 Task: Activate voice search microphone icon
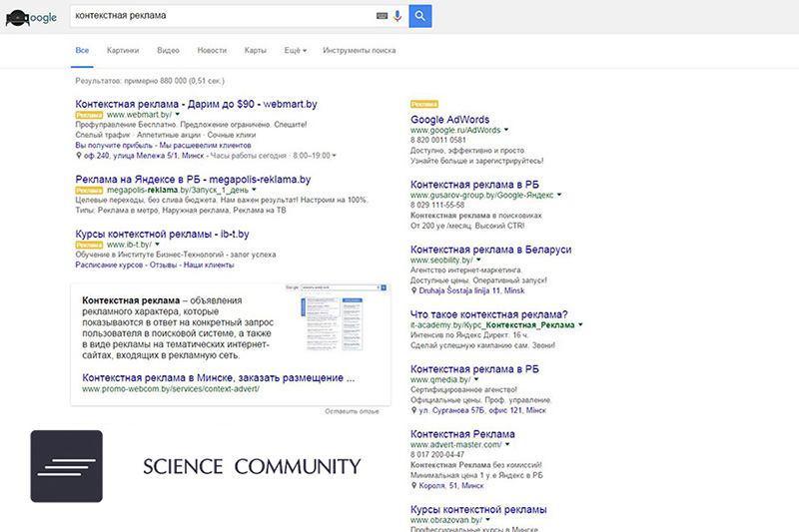[x=398, y=16]
